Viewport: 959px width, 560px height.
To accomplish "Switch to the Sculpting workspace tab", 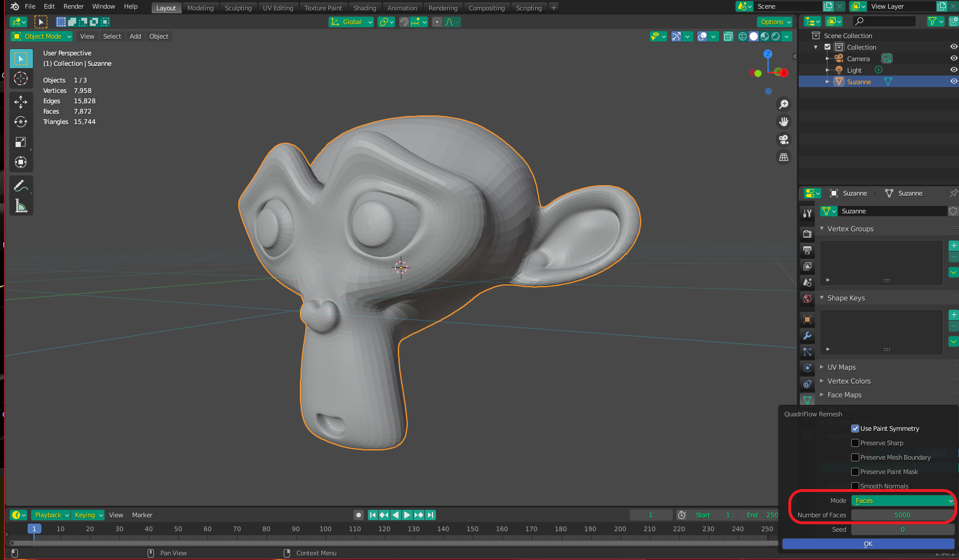I will [238, 8].
